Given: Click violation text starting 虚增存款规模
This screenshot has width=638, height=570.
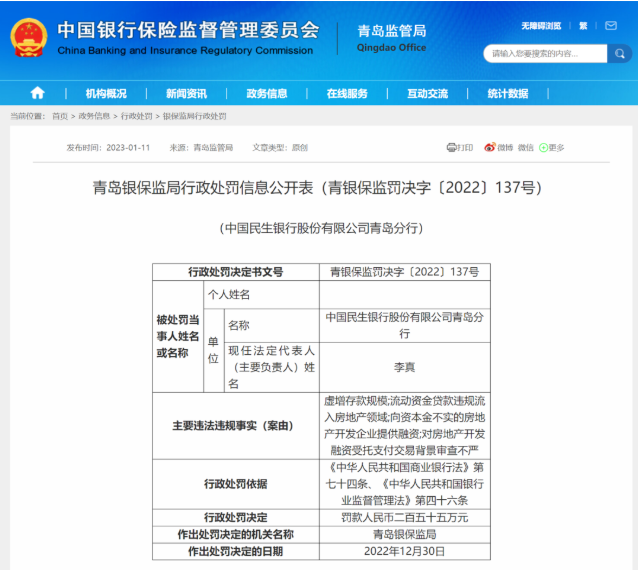Looking at the screenshot, I should pyautogui.click(x=404, y=426).
